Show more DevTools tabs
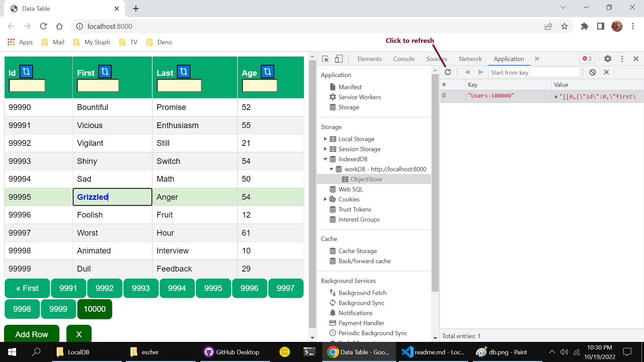 click(x=537, y=59)
